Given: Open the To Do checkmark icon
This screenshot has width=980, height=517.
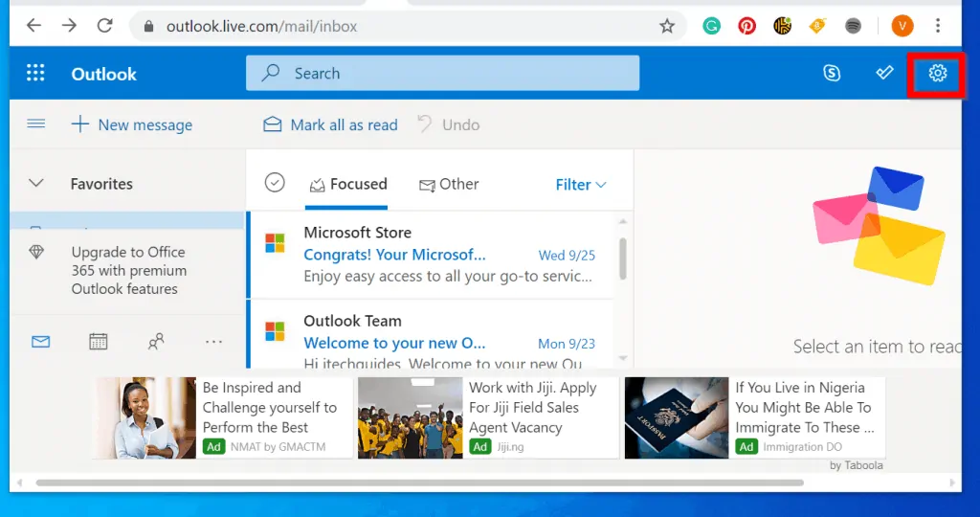Looking at the screenshot, I should point(884,74).
